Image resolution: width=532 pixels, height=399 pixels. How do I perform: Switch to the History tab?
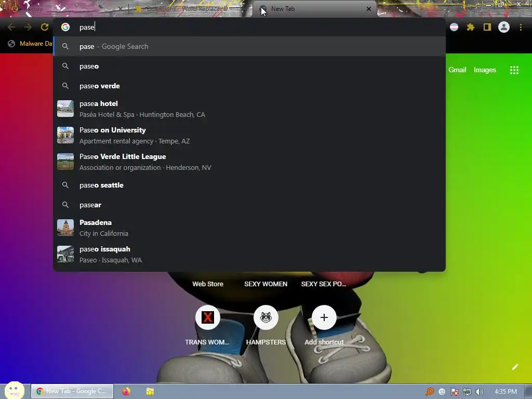pyautogui.click(x=64, y=9)
